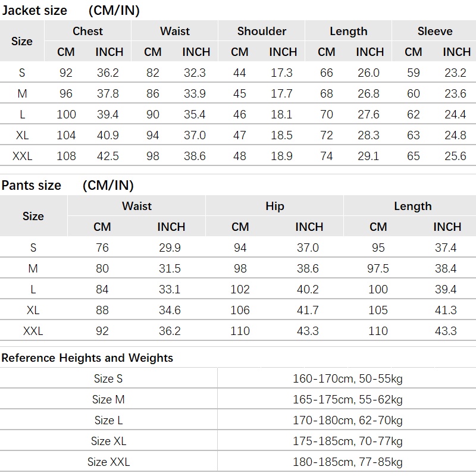Click pants length value 97.5 for size M
This screenshot has width=476, height=476.
coord(378,269)
